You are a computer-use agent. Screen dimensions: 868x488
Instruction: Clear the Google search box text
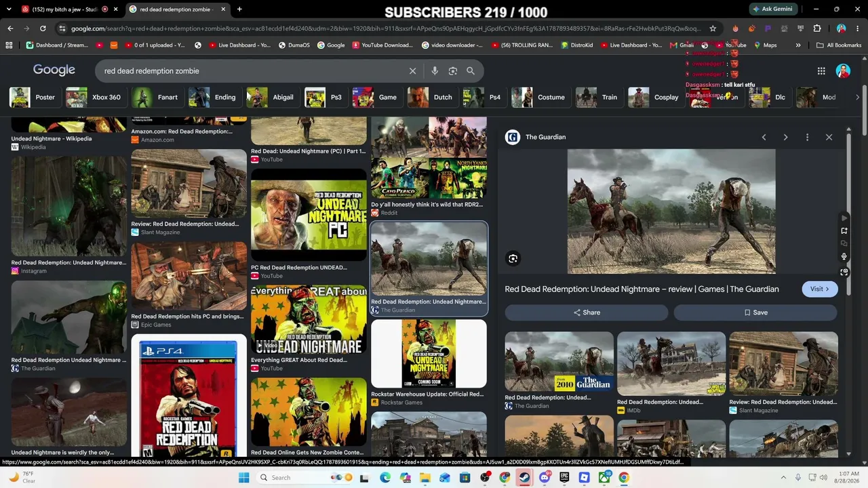(412, 70)
